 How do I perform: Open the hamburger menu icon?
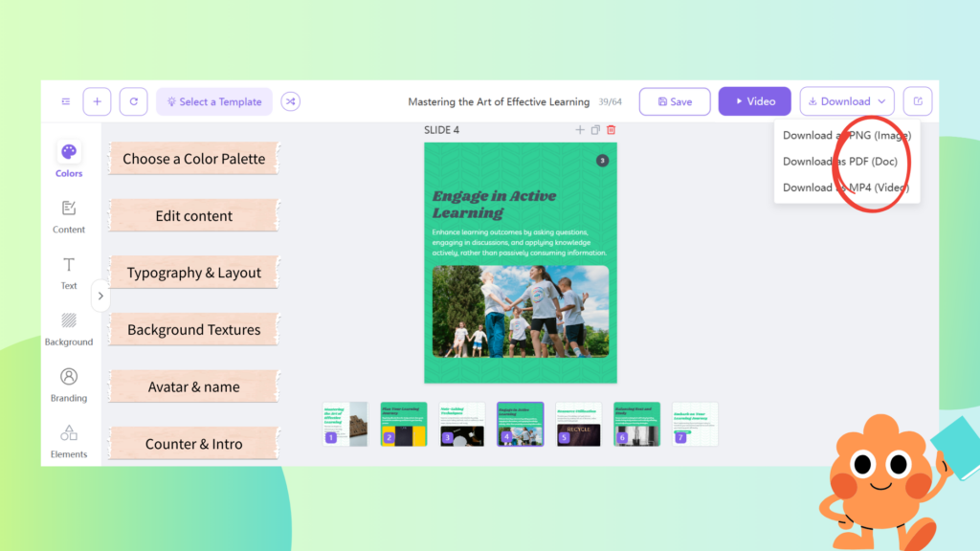[x=66, y=101]
